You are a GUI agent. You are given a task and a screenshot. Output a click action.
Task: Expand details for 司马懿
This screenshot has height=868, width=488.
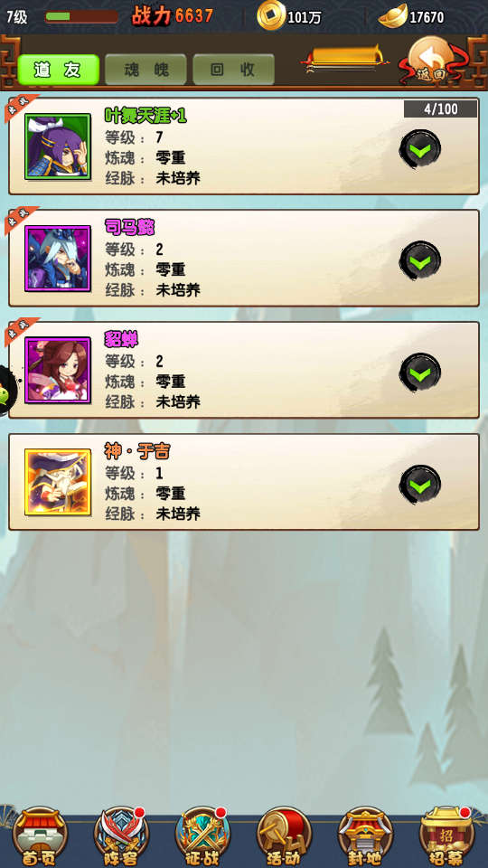pos(420,260)
